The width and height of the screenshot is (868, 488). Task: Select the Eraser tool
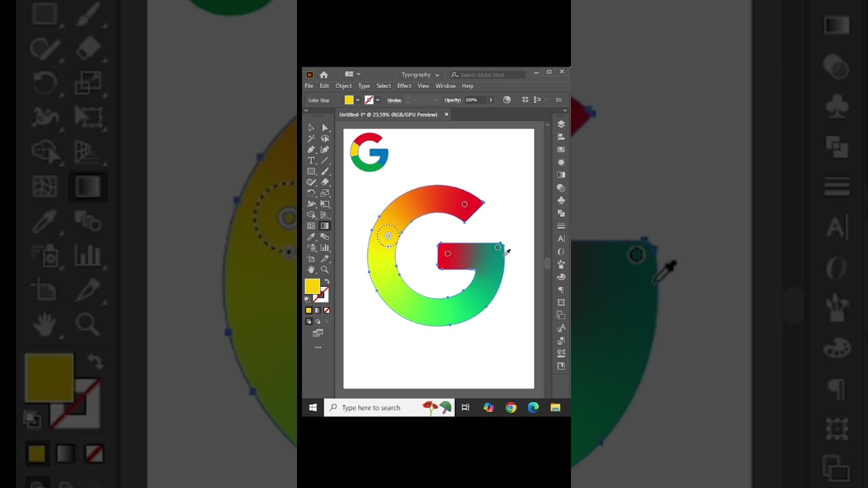coord(325,182)
